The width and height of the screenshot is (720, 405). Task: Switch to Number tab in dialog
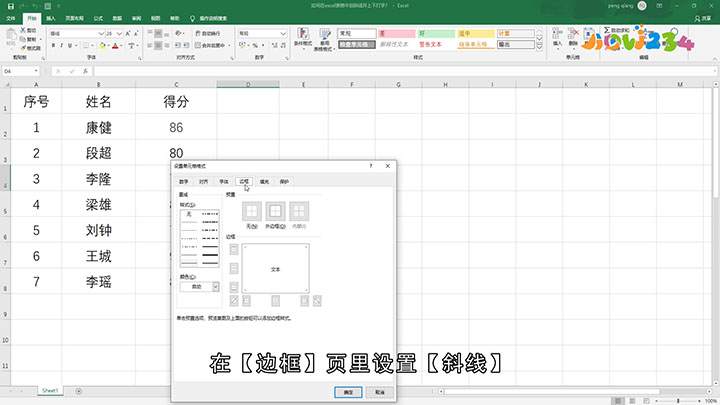click(183, 182)
